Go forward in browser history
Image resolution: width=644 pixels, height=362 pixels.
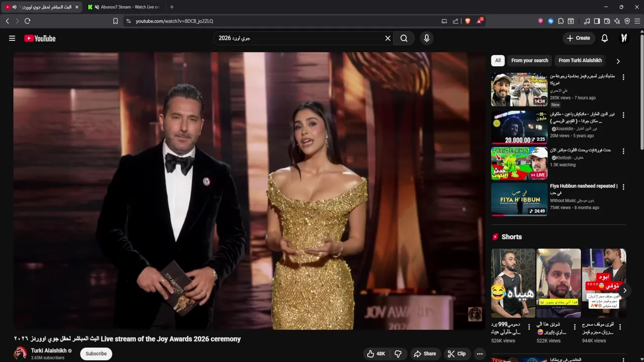click(x=17, y=21)
